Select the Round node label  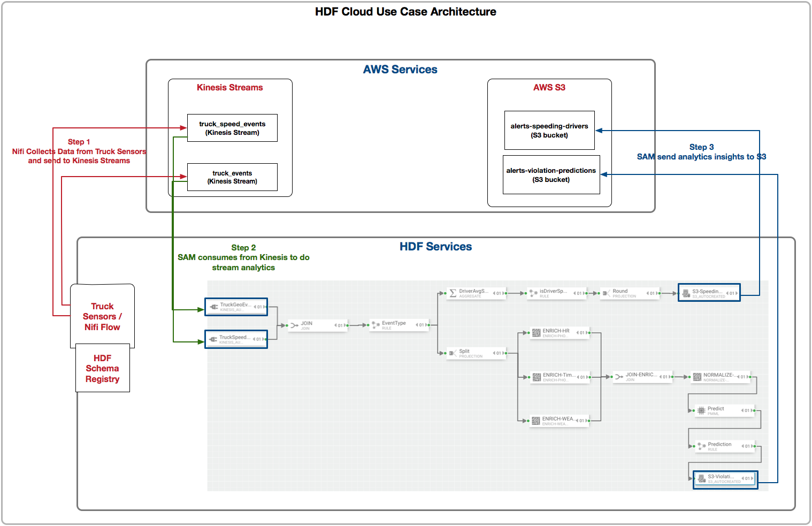[x=620, y=291]
